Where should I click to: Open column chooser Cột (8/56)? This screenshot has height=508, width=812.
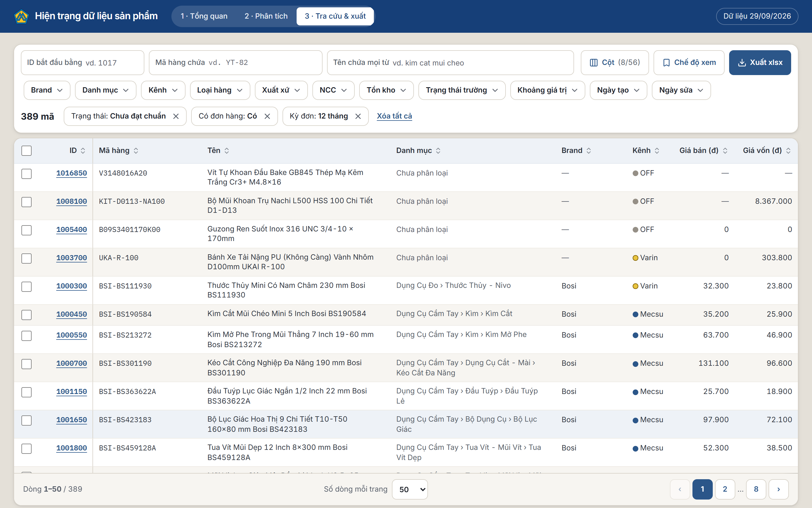point(615,62)
